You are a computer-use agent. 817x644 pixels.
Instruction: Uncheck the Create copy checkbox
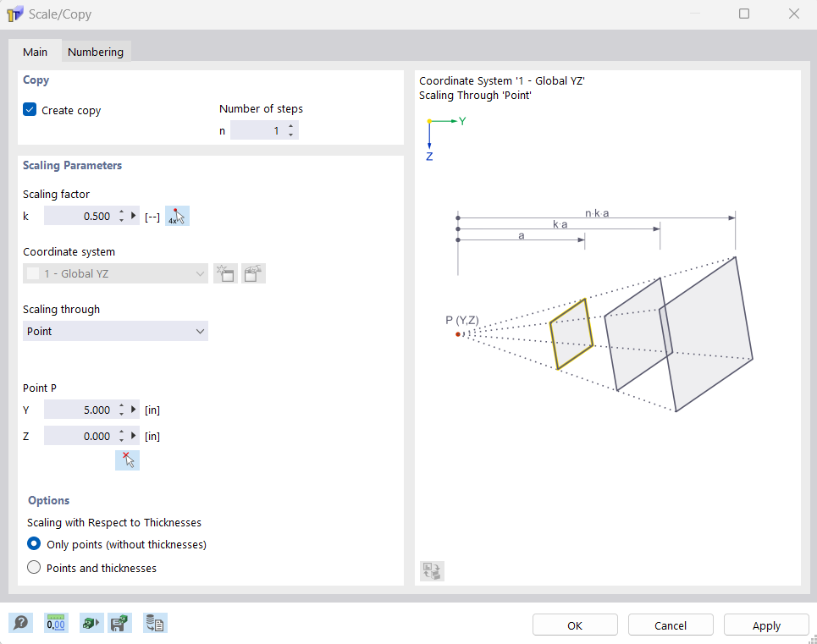(30, 110)
